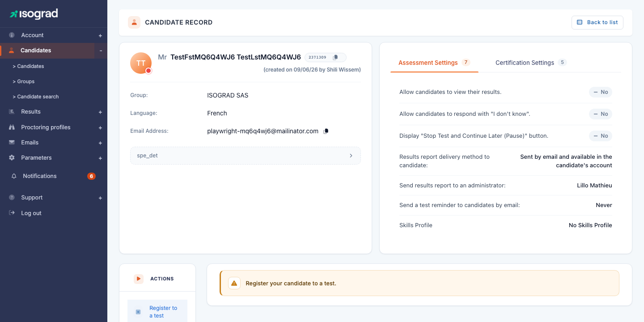The height and width of the screenshot is (322, 644).
Task: Expand the Parameters menu plus sign
Action: [x=100, y=158]
